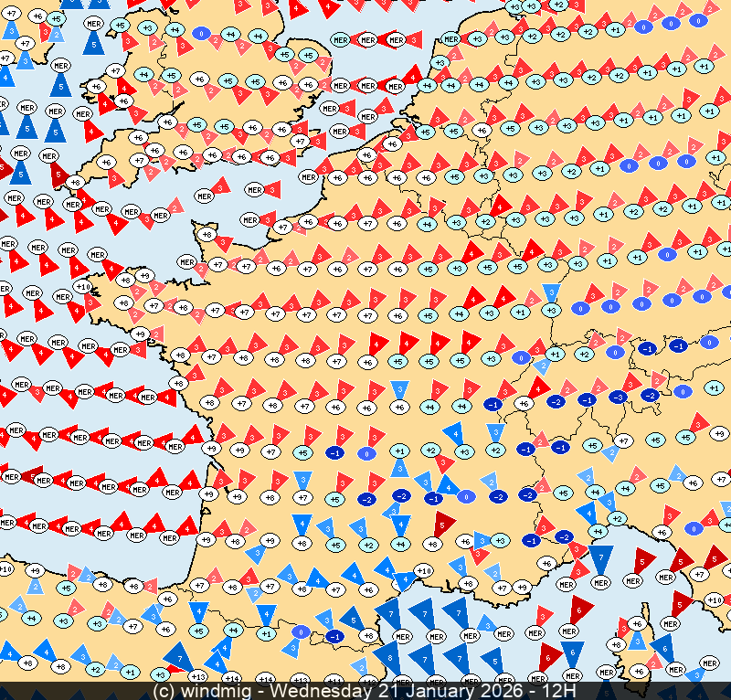Screen dimensions: 731x700
Task: Select the blue 6 arrow southwest of Corsica
Action: pyautogui.click(x=573, y=653)
